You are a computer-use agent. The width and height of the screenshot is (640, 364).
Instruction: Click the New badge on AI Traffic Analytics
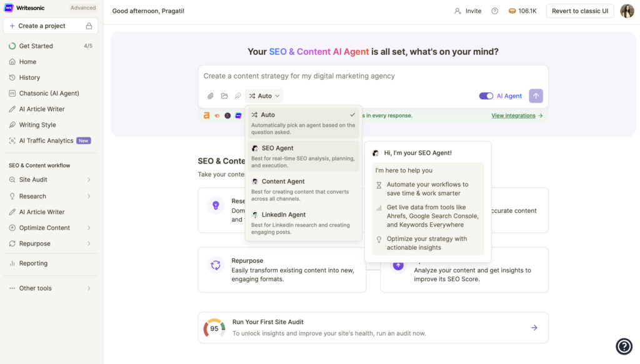tap(84, 140)
